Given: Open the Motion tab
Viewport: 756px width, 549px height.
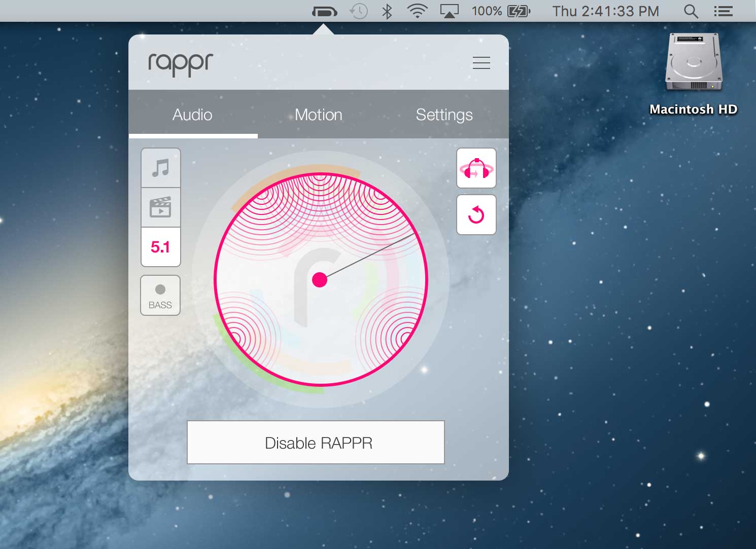Looking at the screenshot, I should pos(319,115).
